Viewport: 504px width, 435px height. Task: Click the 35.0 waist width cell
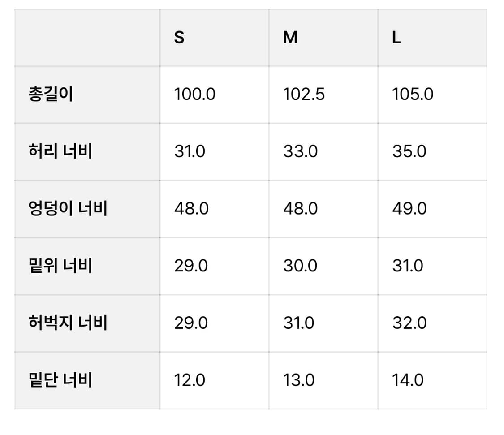pos(409,151)
